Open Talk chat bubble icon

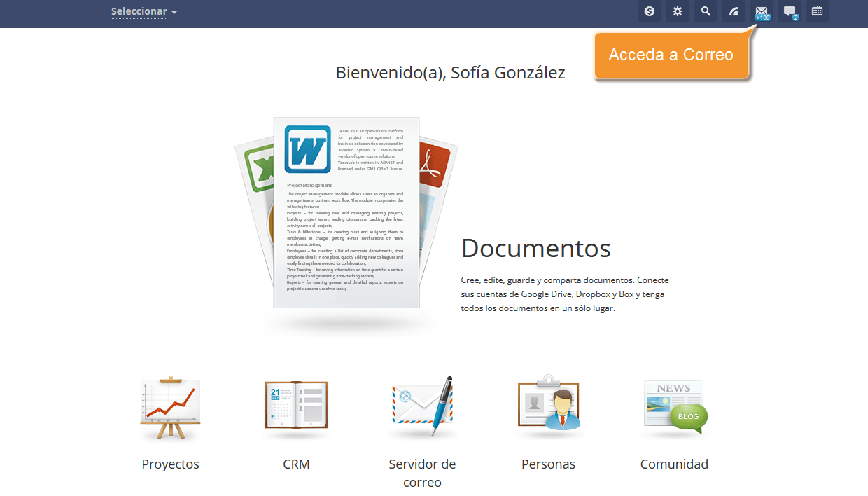pyautogui.click(x=790, y=11)
